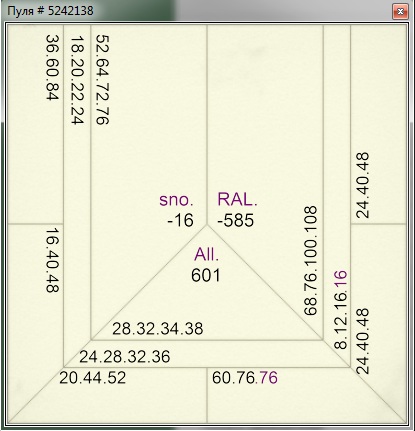Screen dimensions: 415x431
Task: Close the Пуля score window
Action: pos(400,12)
